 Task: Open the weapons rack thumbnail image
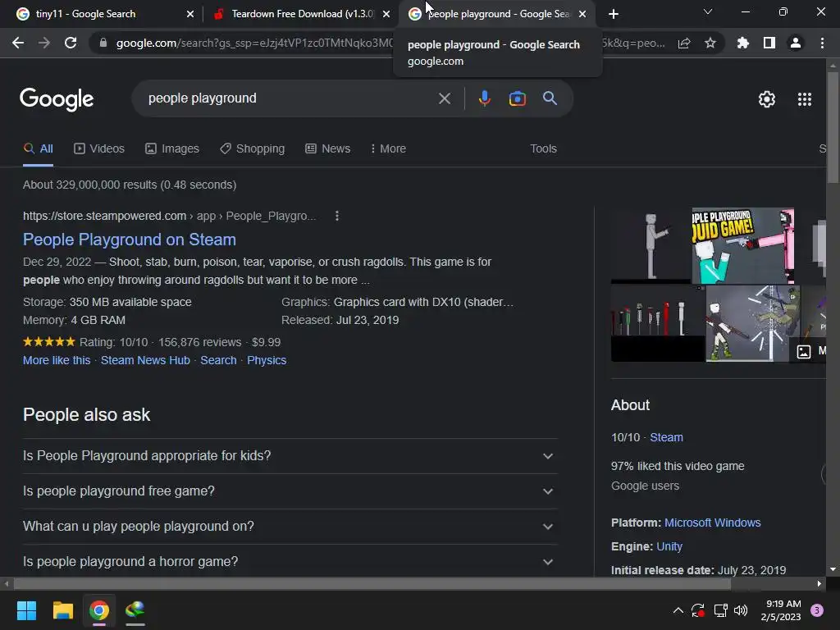[x=657, y=323]
